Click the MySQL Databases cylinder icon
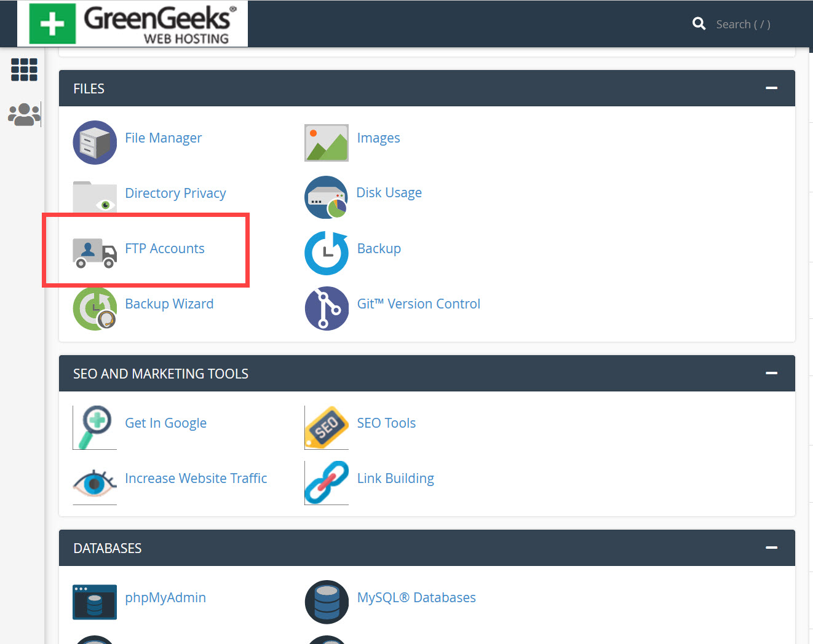Viewport: 813px width, 644px height. point(327,602)
